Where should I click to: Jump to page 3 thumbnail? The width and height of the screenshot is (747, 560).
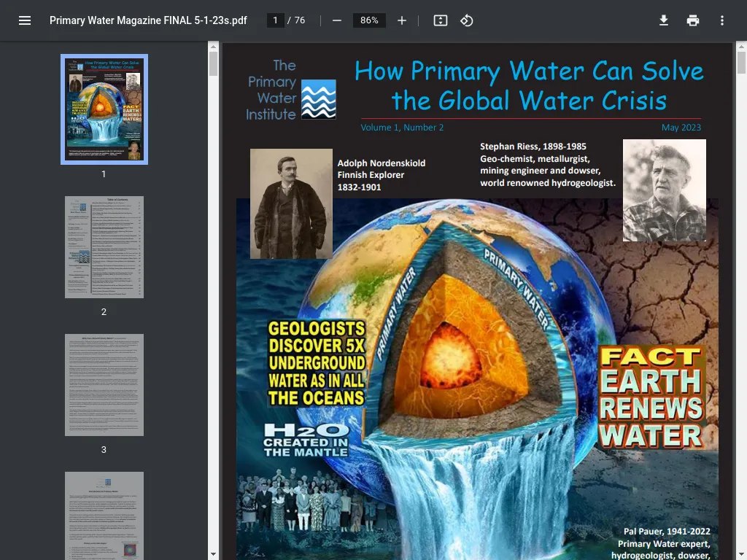pyautogui.click(x=104, y=385)
